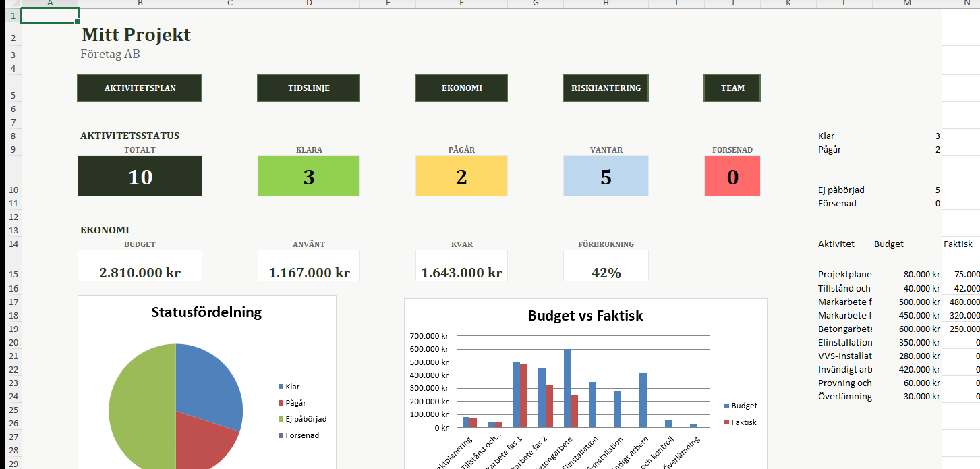Screen dimensions: 980x469
Task: Select the Statusfördelning chart title
Action: pos(206,312)
